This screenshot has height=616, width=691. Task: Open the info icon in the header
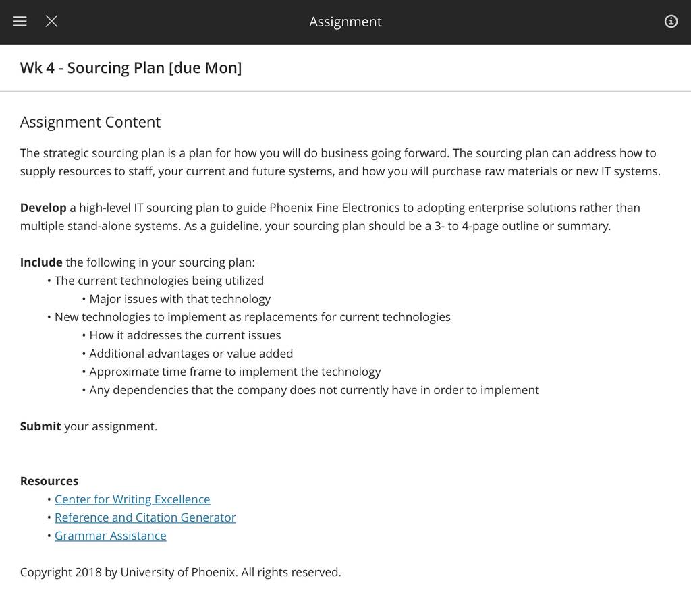(x=671, y=21)
